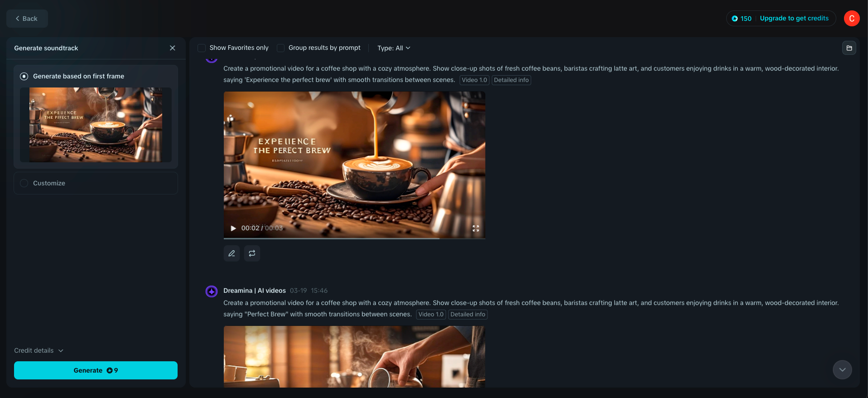This screenshot has height=398, width=868.
Task: Go Back to previous page
Action: tap(27, 19)
